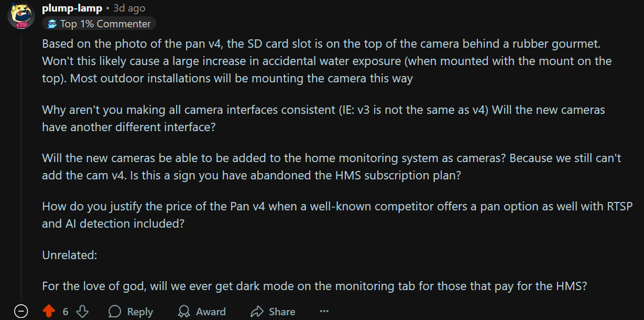The image size is (644, 320).
Task: Click the dark mode question sentence
Action: pos(314,286)
